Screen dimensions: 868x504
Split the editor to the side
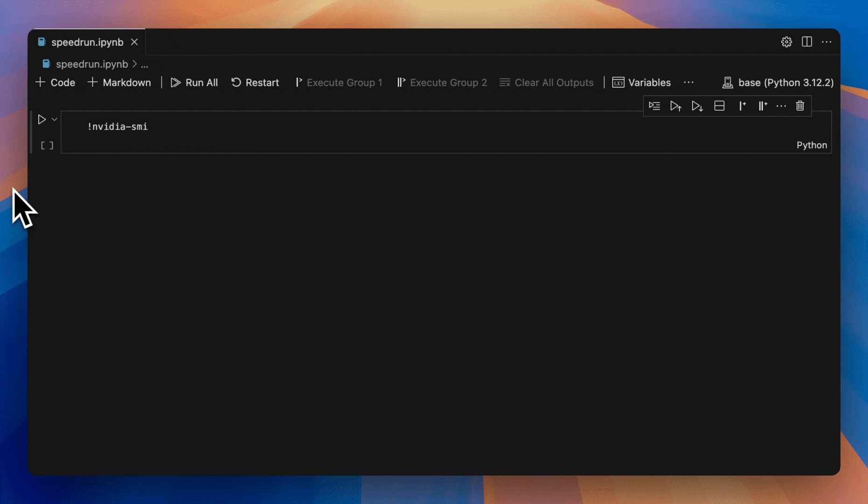tap(807, 42)
